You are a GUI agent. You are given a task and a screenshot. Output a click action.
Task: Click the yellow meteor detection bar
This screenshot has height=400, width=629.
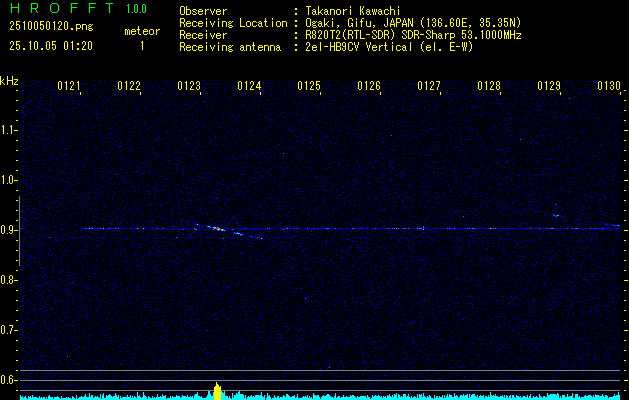click(217, 391)
